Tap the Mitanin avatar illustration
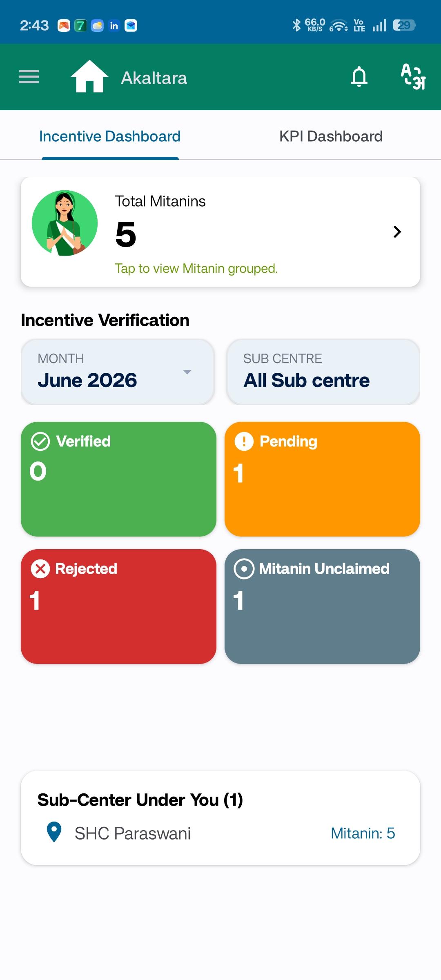The height and width of the screenshot is (980, 441). (x=65, y=223)
